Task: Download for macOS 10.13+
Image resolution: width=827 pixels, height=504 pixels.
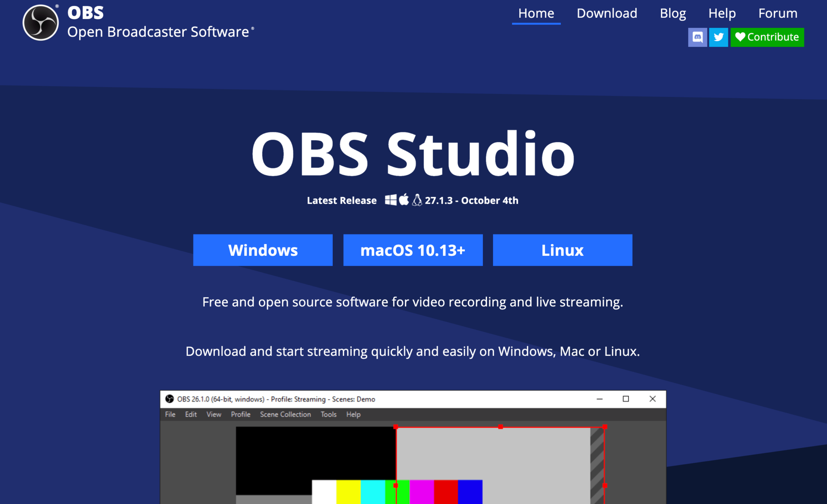Action: [413, 250]
